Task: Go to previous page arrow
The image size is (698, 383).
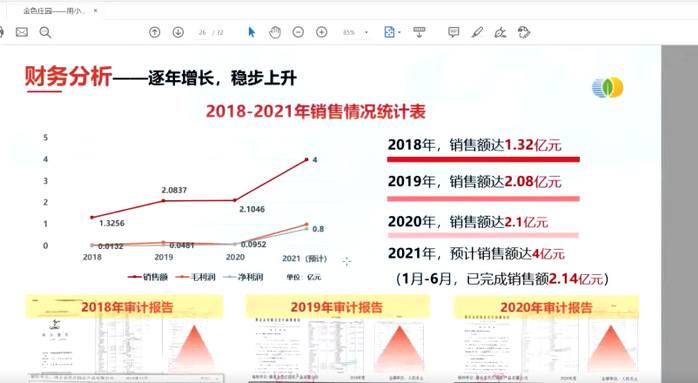Action: (154, 32)
